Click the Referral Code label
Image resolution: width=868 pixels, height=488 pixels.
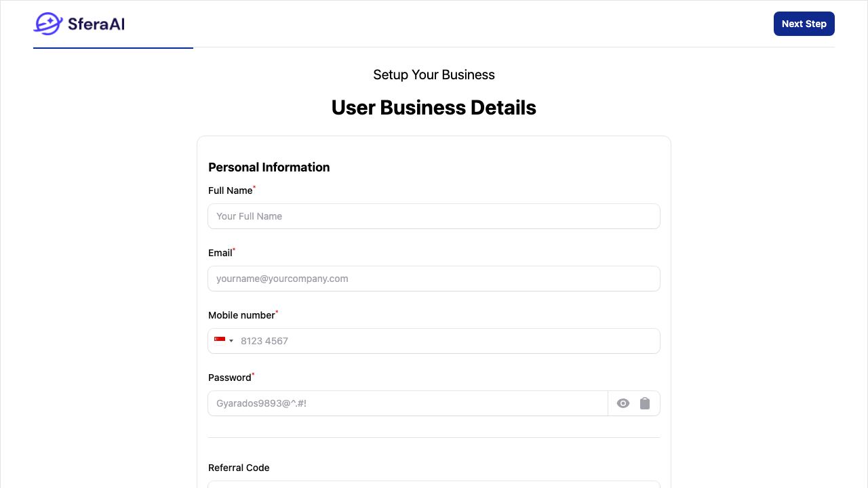pyautogui.click(x=239, y=468)
